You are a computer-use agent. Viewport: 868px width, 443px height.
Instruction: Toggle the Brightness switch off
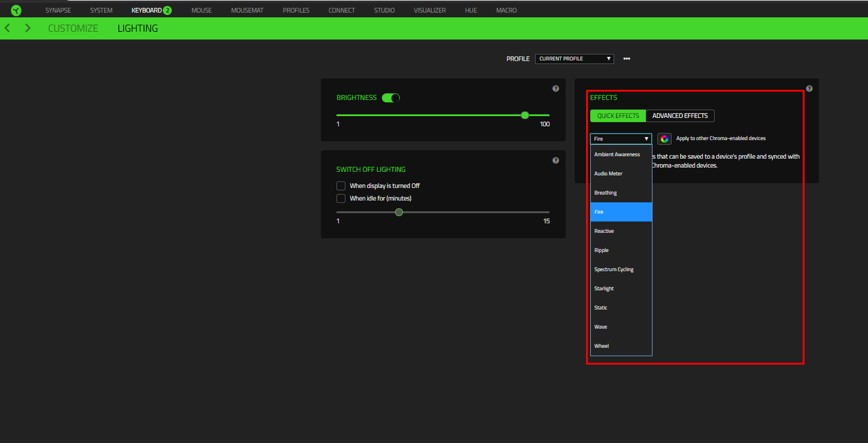[391, 98]
